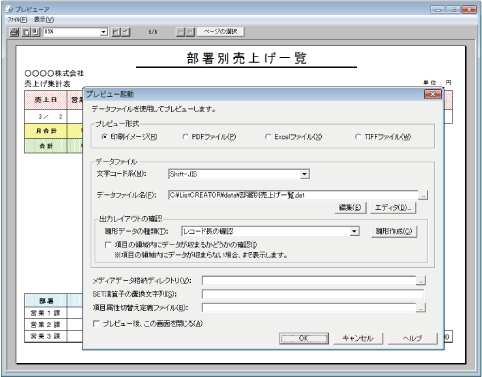This screenshot has width=482, height=377.
Task: Select the PDFファイル radio button
Action: coord(185,137)
